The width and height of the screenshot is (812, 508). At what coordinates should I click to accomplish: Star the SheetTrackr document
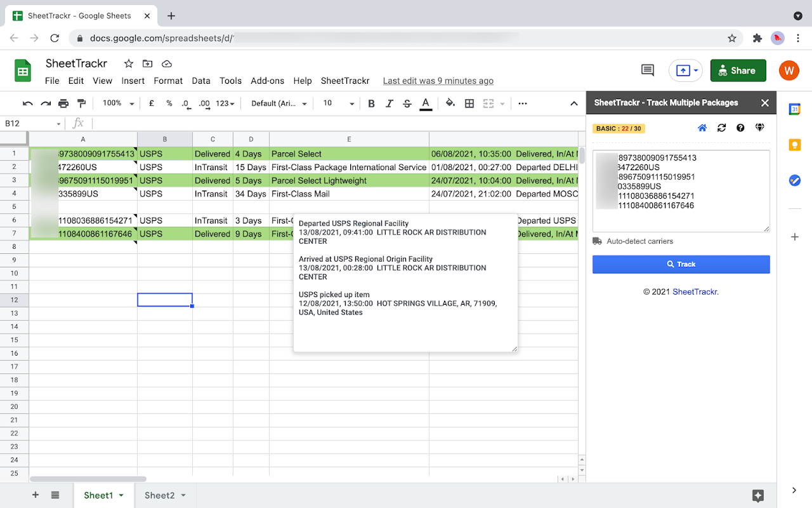coord(129,63)
